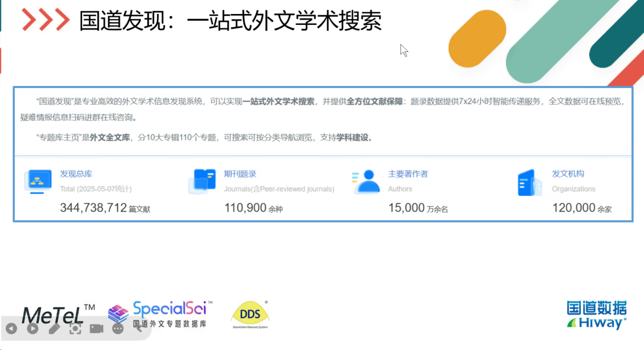Screen dimensions: 644x350
Task: Collapse the slideshow toolbar chevron
Action: (x=139, y=328)
